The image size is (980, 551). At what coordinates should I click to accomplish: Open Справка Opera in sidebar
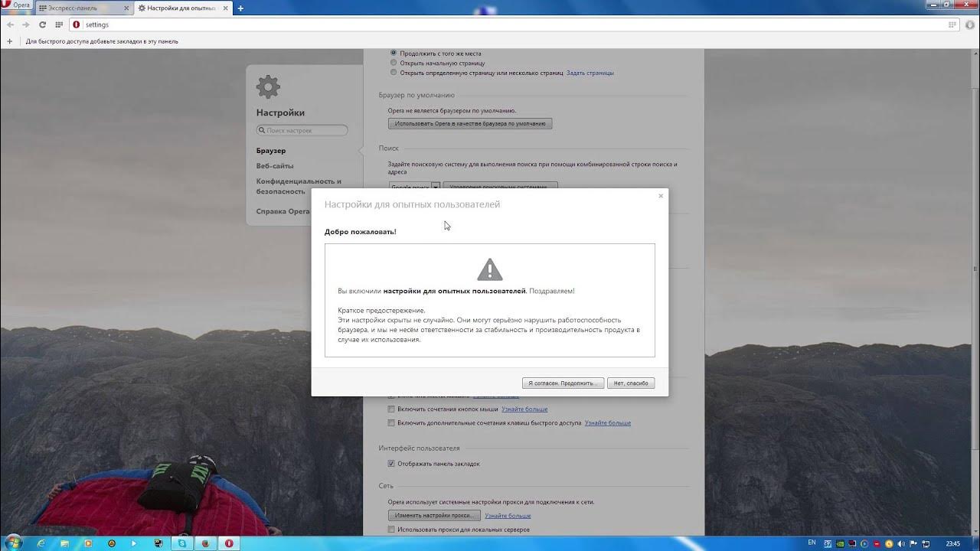coord(283,211)
